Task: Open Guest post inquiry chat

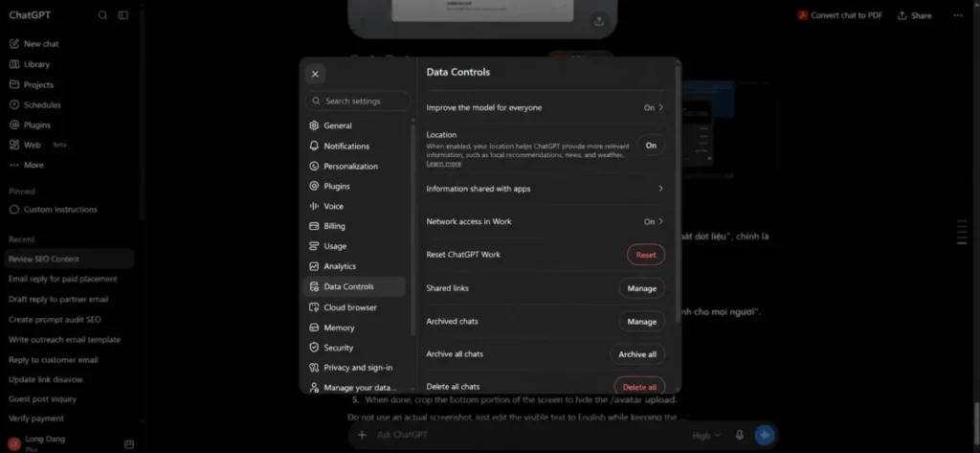Action: (x=69, y=399)
